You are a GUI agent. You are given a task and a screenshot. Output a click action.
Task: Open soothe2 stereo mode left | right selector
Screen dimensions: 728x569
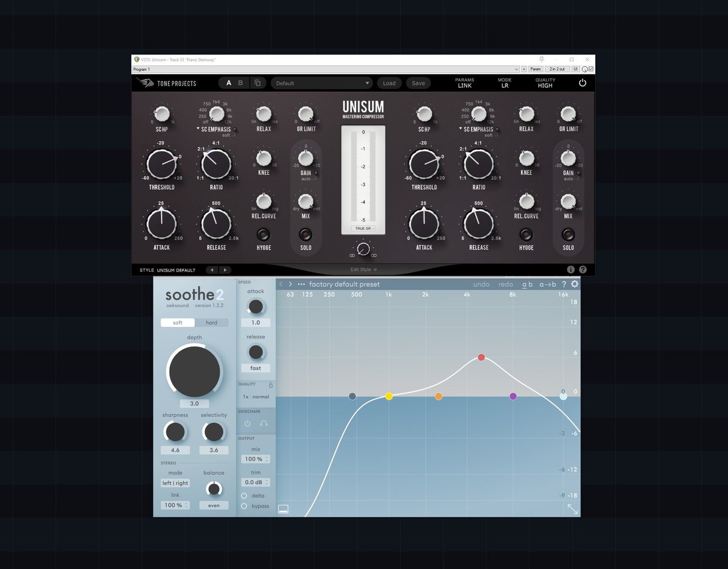175,483
